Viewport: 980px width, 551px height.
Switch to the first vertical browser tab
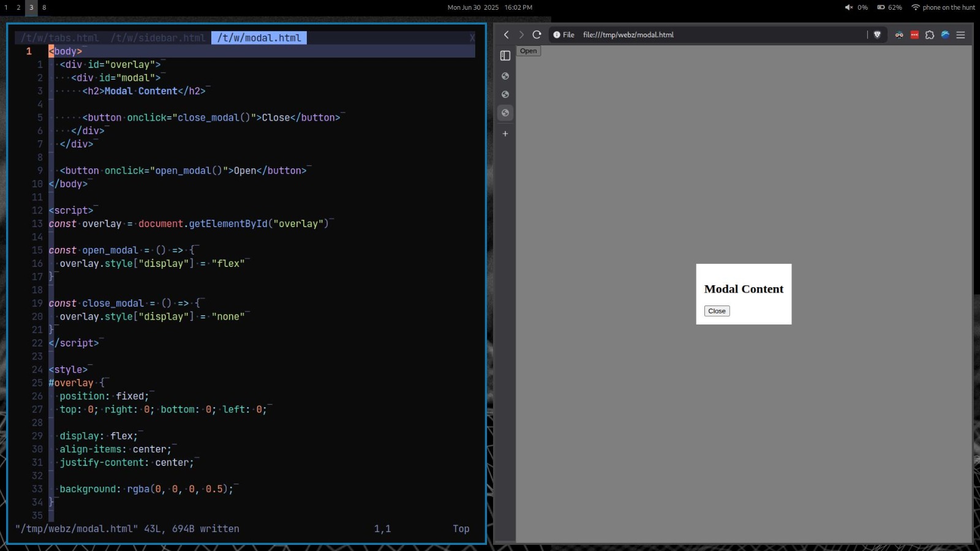tap(505, 76)
